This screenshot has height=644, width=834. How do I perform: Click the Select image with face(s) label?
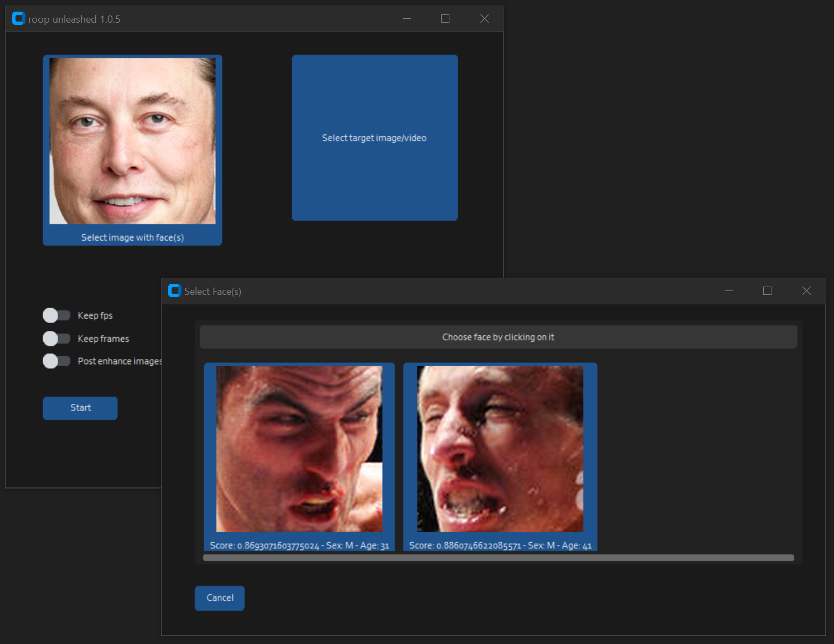[x=132, y=237]
